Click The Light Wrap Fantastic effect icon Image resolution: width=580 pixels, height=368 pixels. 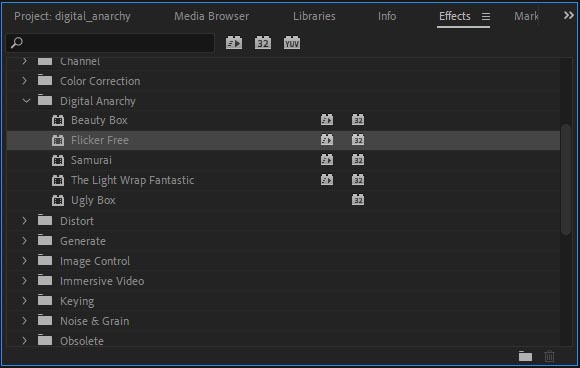58,180
